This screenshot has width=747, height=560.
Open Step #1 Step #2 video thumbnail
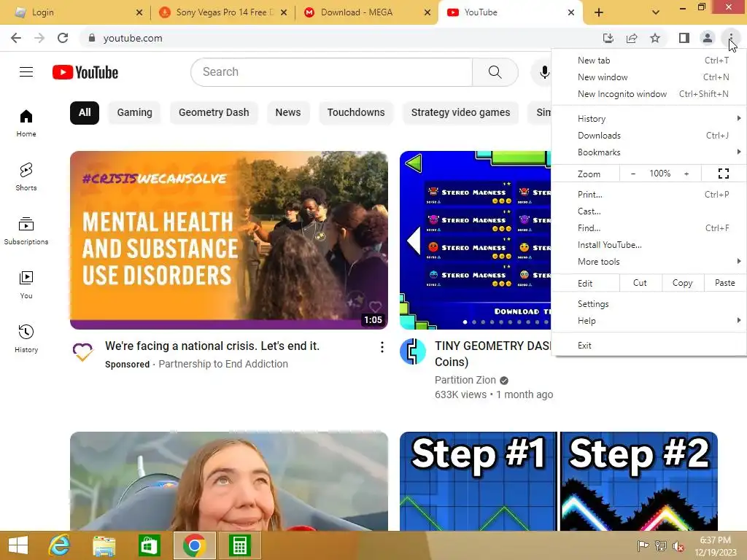(x=558, y=481)
